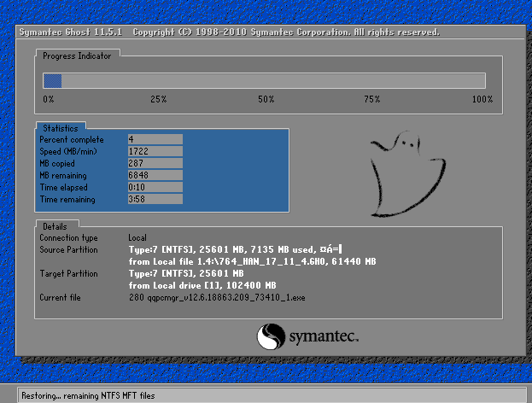The width and height of the screenshot is (532, 403).
Task: Click the Local drive [1], 102400 MB line
Action: coord(202,285)
